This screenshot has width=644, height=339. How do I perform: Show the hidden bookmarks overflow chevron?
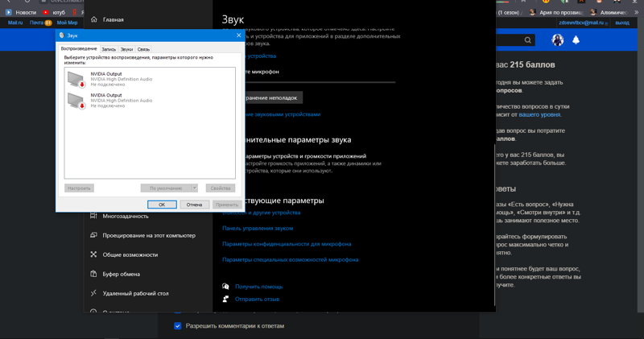point(636,12)
